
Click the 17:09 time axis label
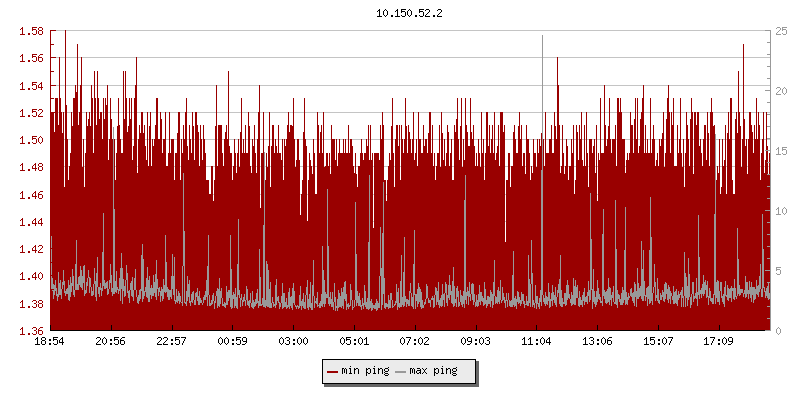tap(718, 341)
